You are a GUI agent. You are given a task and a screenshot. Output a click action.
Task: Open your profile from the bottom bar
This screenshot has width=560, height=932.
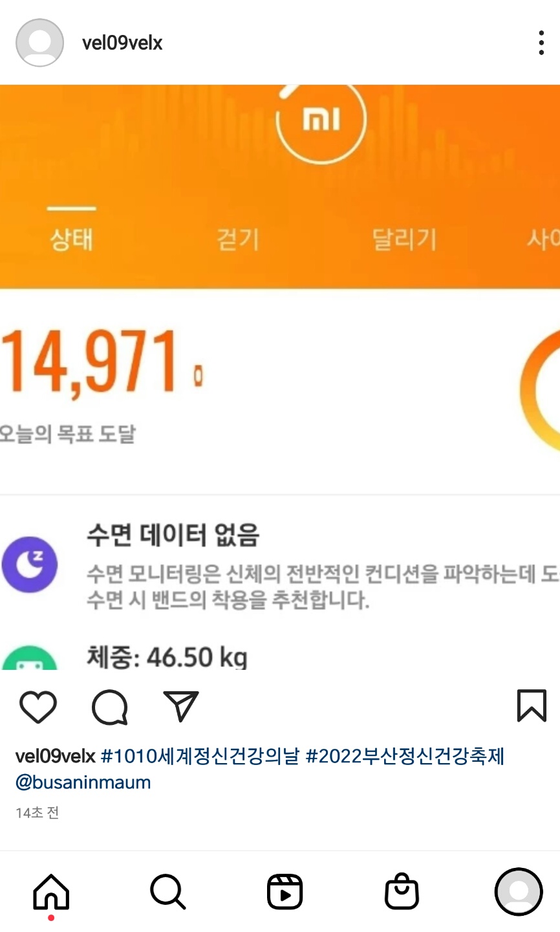[519, 892]
